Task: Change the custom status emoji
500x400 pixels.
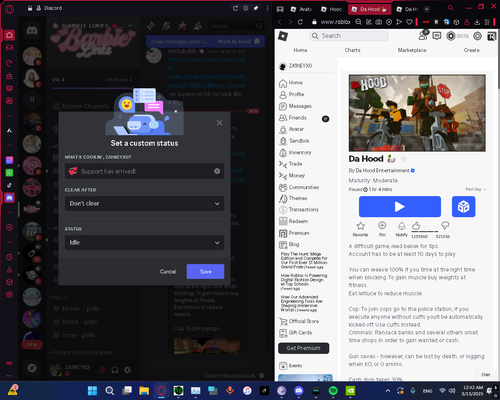Action: click(x=73, y=171)
